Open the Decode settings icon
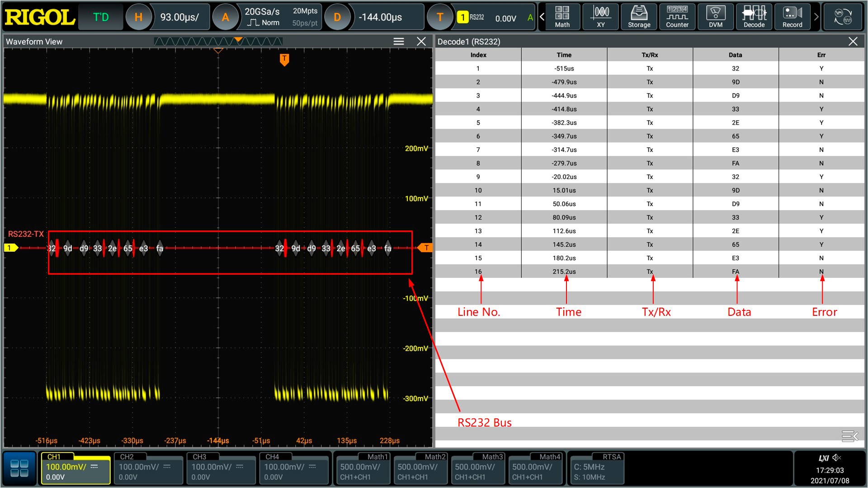Viewport: 868px width, 488px height. coord(754,17)
